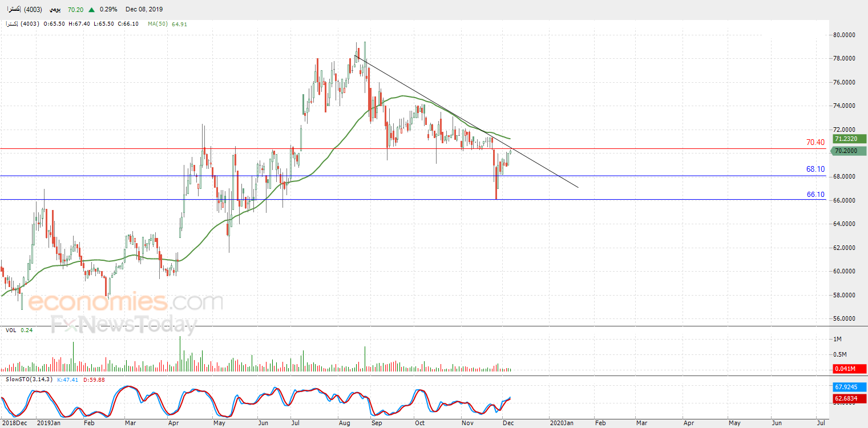Click the date Dec 08, 2019

144,10
